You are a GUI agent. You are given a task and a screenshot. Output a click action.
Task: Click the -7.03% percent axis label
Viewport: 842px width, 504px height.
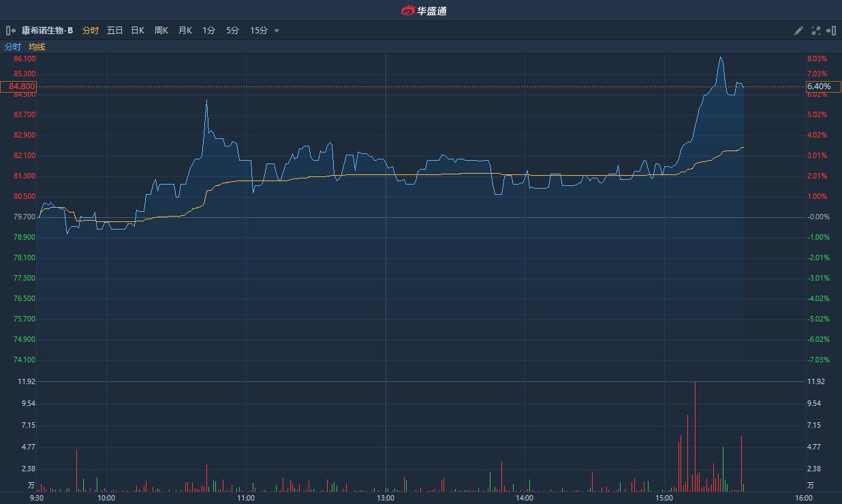[x=817, y=360]
